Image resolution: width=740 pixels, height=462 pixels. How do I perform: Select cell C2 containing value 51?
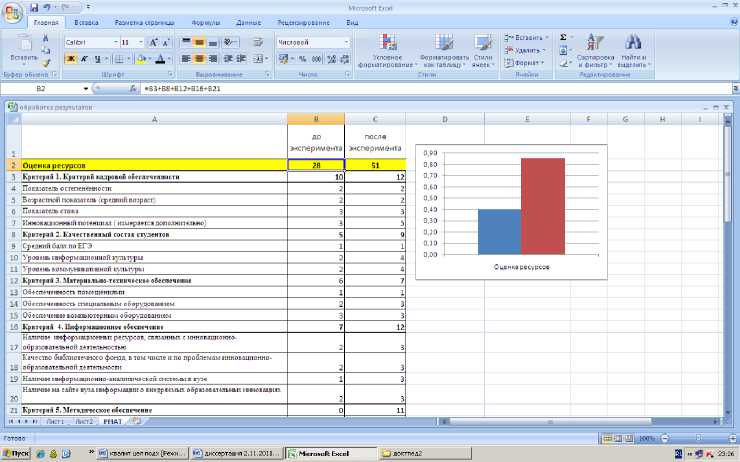pyautogui.click(x=374, y=165)
